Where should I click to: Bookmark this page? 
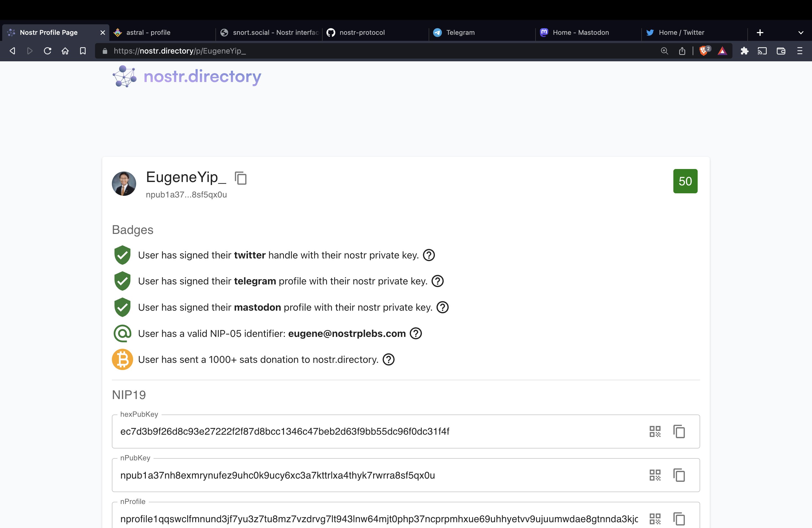tap(83, 51)
